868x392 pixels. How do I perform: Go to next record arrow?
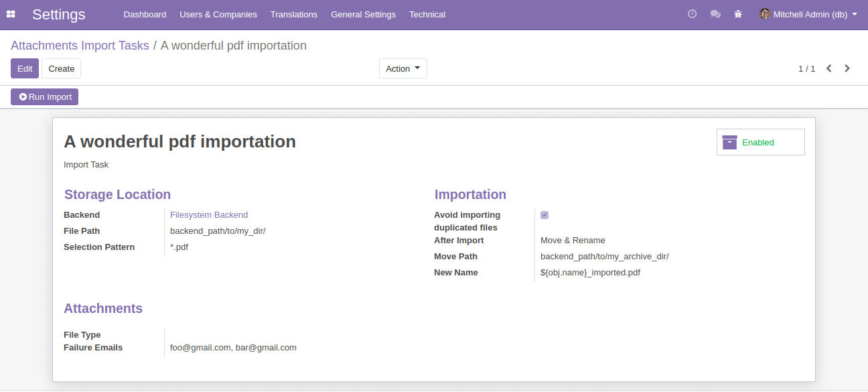coord(847,68)
